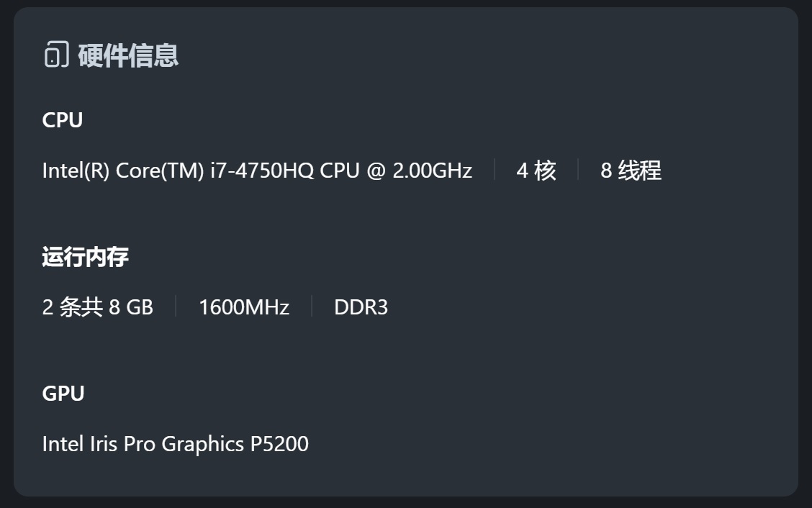
Task: Click the P5200 model number
Action: click(279, 444)
